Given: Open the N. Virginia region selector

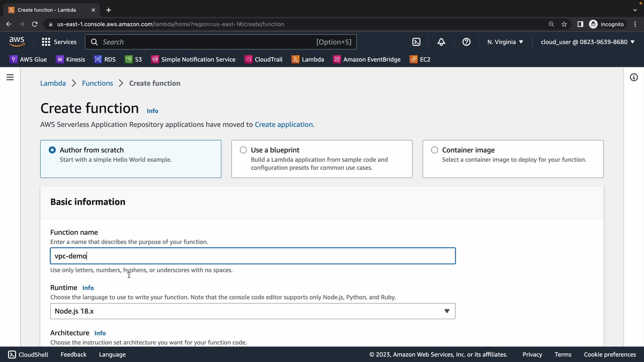Looking at the screenshot, I should (x=505, y=42).
